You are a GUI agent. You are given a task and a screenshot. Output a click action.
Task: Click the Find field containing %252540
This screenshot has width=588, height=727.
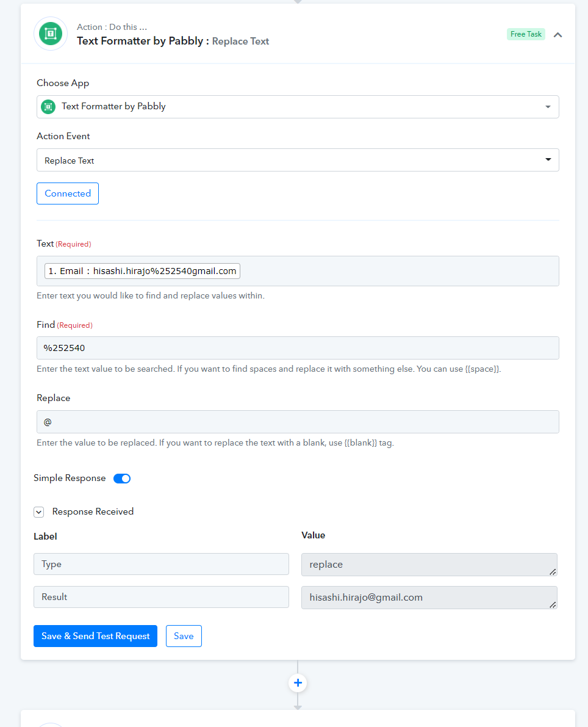pos(298,348)
